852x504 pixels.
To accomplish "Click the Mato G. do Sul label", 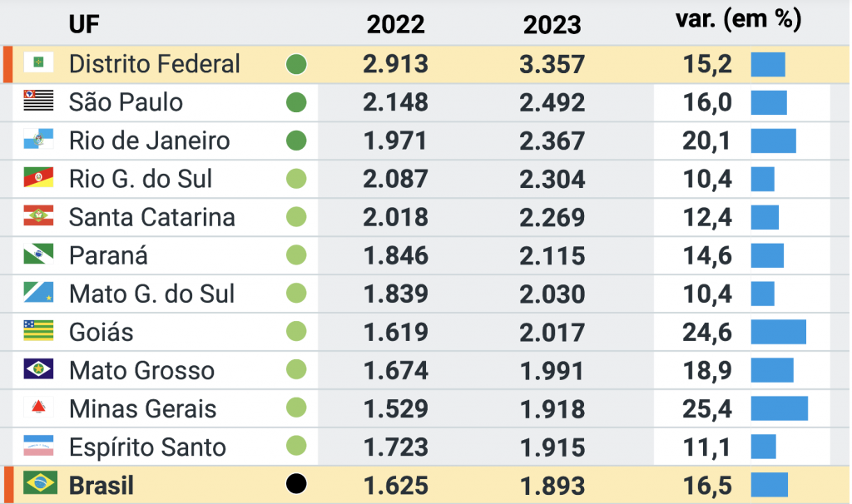I will [x=151, y=294].
